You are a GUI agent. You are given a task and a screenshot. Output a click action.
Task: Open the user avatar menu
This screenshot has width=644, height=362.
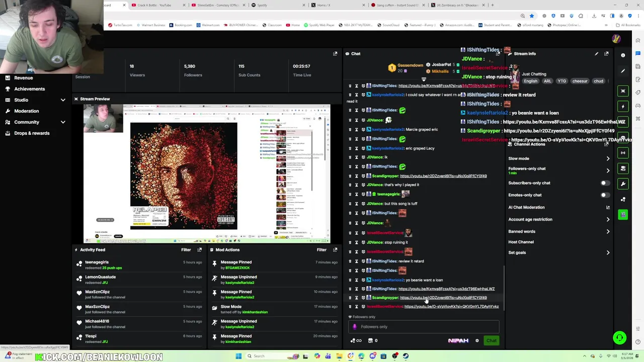point(616,39)
